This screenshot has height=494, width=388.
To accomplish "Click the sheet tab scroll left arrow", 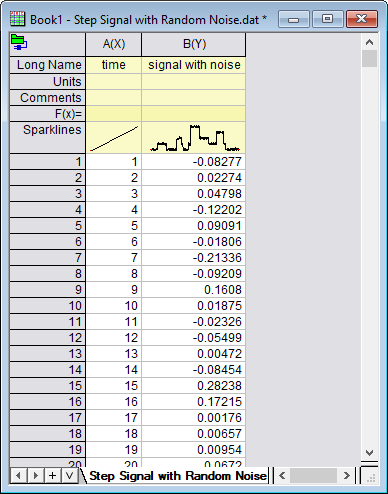I will (x=19, y=475).
